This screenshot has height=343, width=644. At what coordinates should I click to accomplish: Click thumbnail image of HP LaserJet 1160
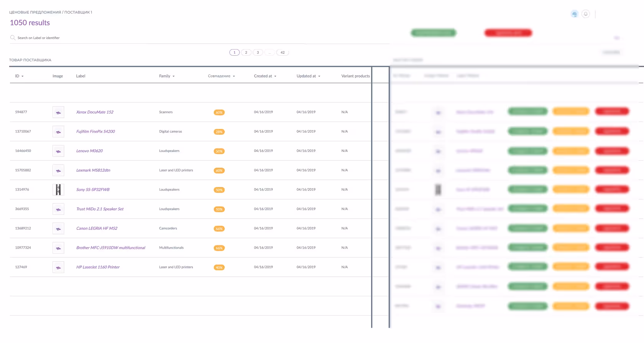click(x=58, y=267)
